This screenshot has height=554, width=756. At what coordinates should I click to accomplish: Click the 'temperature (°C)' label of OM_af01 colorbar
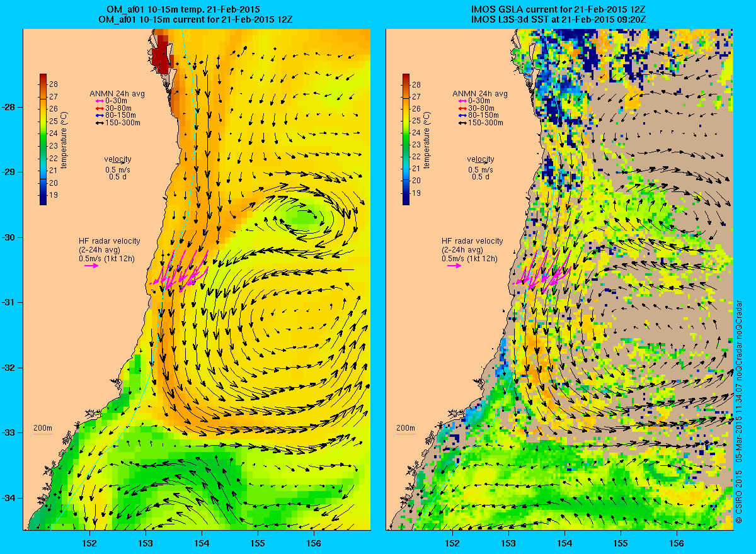coord(64,140)
